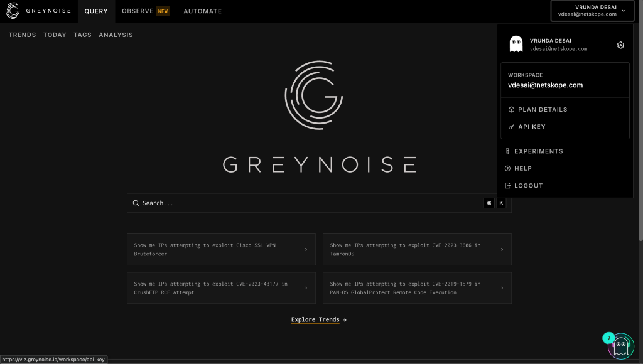Open the Analysis sub-tab
643x364 pixels.
tap(116, 35)
